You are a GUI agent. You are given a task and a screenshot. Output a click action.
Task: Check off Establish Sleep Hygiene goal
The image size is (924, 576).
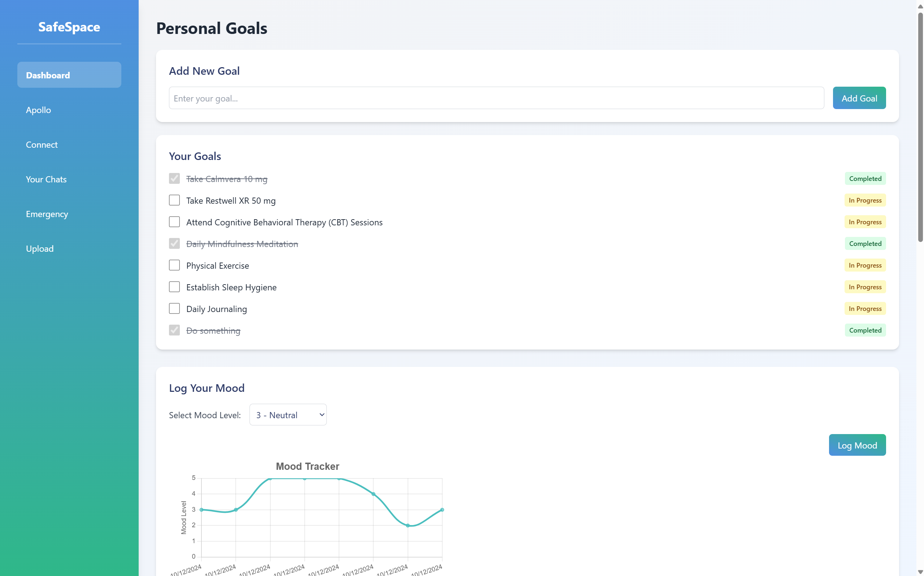(x=174, y=287)
